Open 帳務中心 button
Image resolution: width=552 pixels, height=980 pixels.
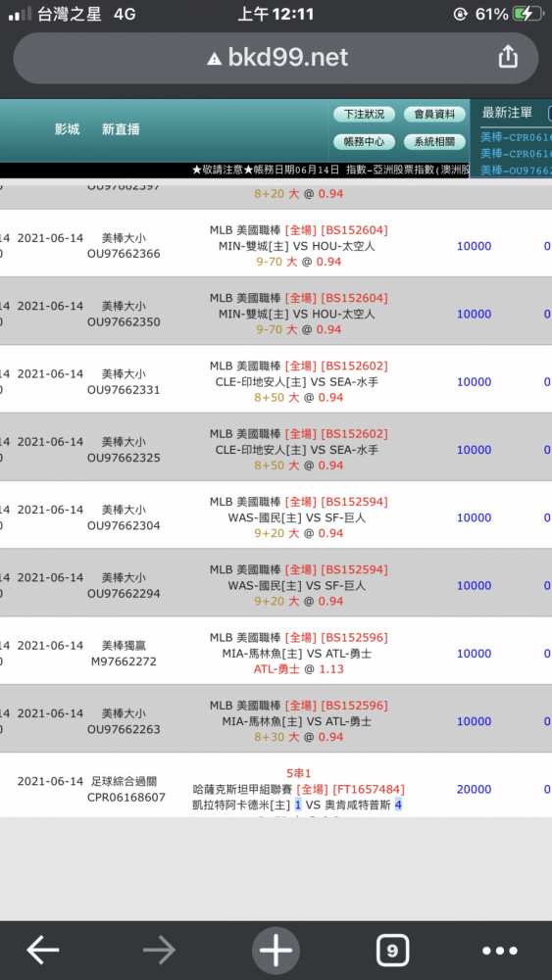coord(364,142)
